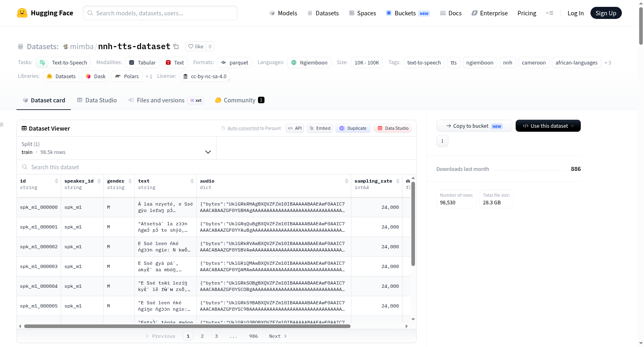Open the Dataset card tab
This screenshot has height=347, width=644.
point(44,100)
